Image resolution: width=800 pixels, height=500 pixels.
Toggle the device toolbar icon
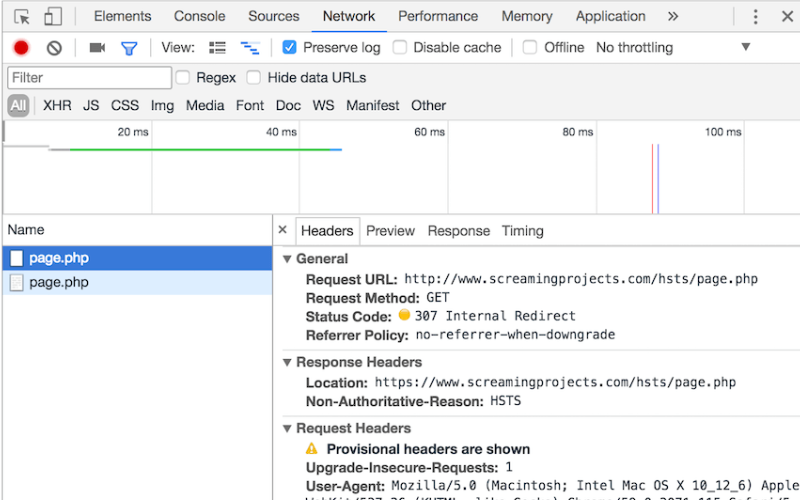(53, 17)
